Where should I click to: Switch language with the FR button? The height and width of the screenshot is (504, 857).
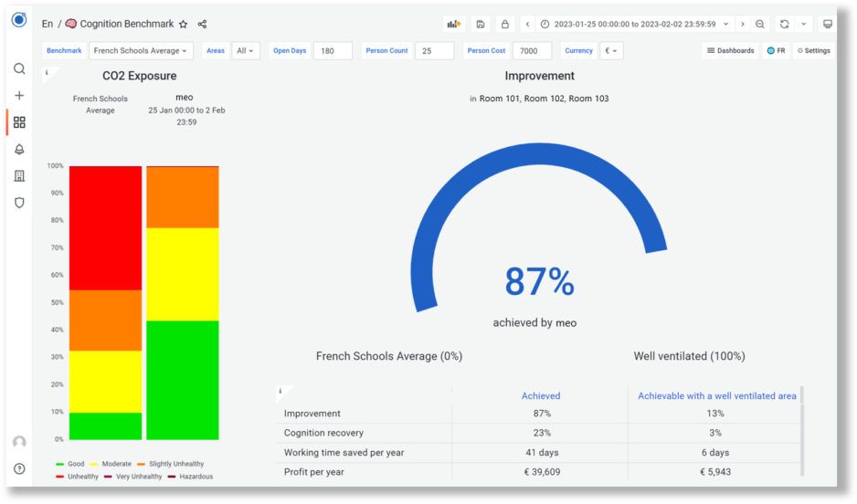point(776,51)
